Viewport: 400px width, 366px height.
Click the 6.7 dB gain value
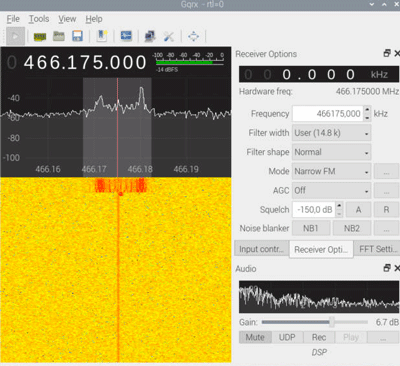coord(387,322)
